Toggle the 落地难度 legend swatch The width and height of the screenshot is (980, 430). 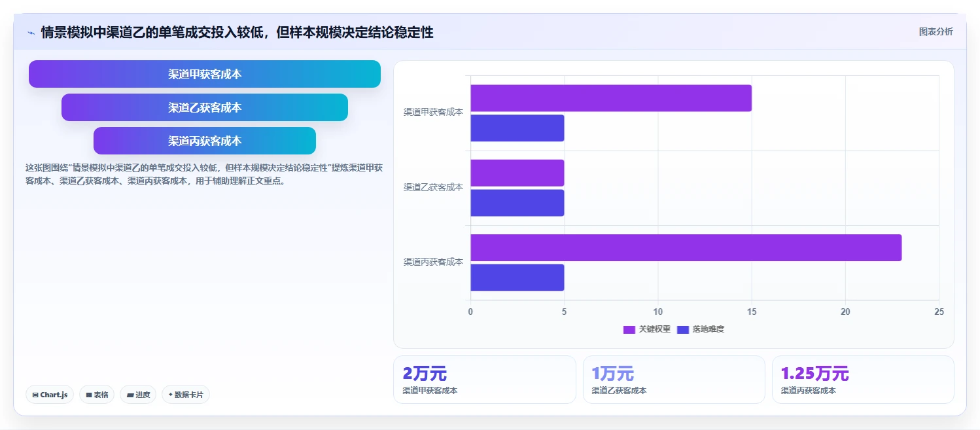pos(683,329)
